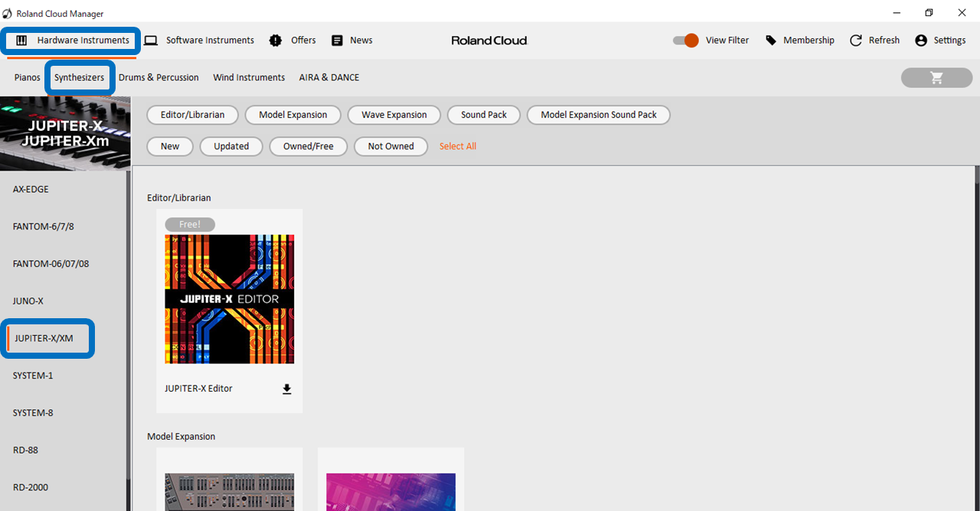The image size is (980, 511).
Task: Toggle the Sound Pack filter
Action: 484,115
